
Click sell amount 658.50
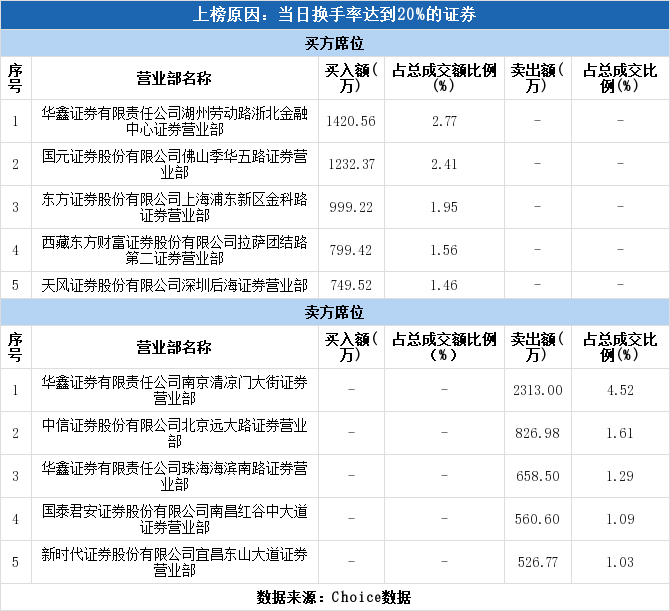click(538, 476)
